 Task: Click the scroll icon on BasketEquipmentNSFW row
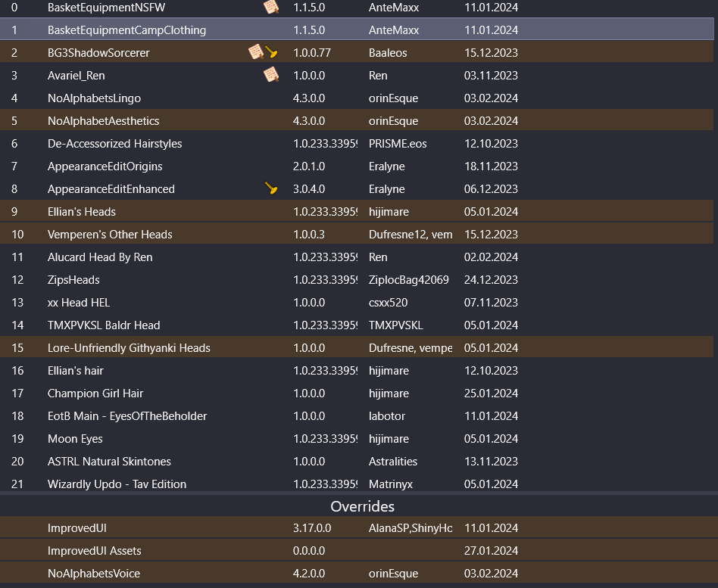(x=271, y=7)
